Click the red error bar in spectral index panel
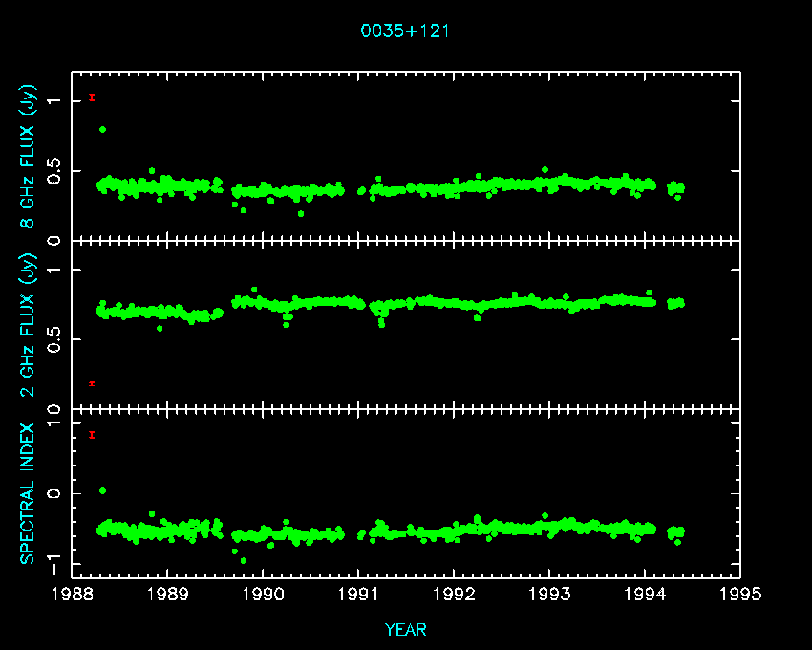The height and width of the screenshot is (650, 812). click(x=92, y=435)
